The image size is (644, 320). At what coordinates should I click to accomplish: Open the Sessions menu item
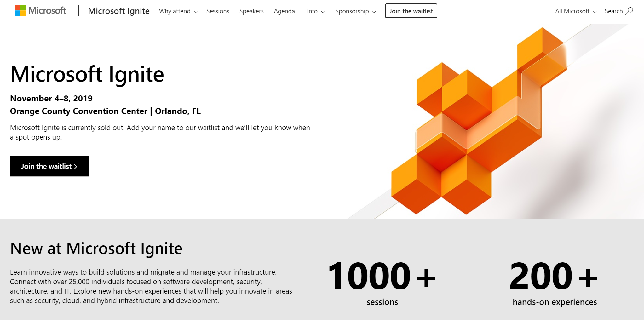pyautogui.click(x=218, y=11)
